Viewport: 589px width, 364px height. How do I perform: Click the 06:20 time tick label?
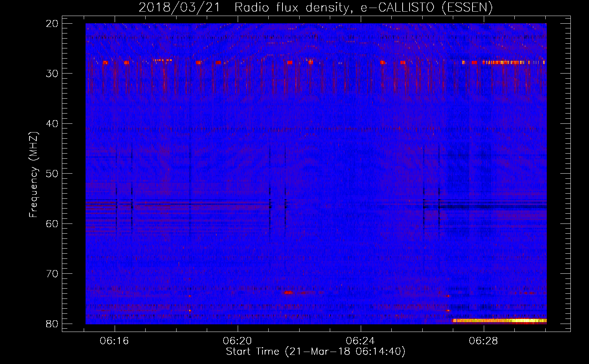click(237, 341)
